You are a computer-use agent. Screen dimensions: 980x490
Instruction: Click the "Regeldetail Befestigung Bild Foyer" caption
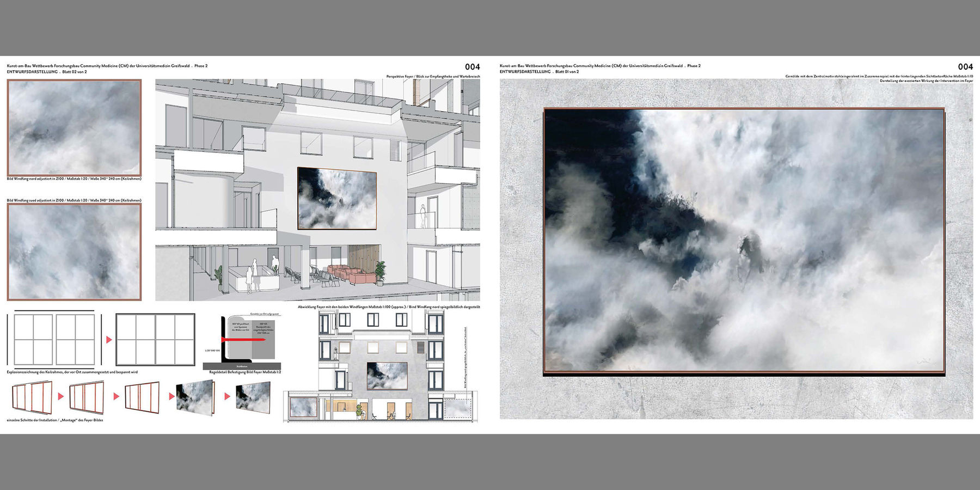click(x=245, y=372)
